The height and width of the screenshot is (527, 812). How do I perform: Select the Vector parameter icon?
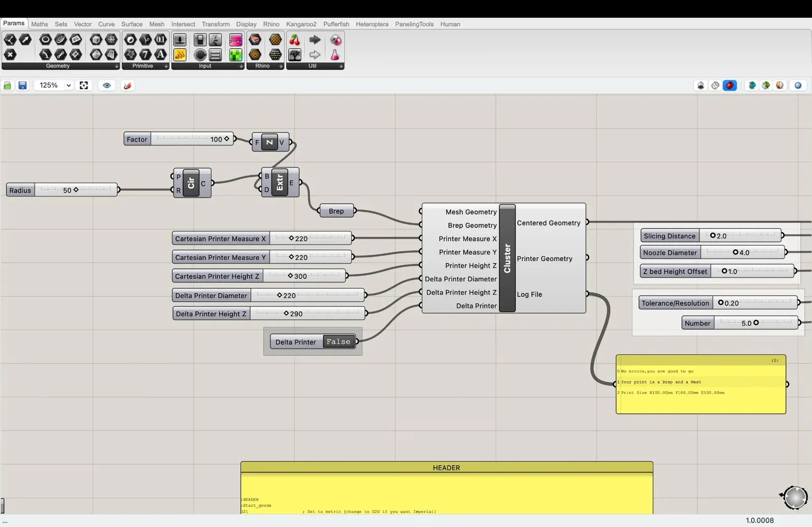pos(25,40)
